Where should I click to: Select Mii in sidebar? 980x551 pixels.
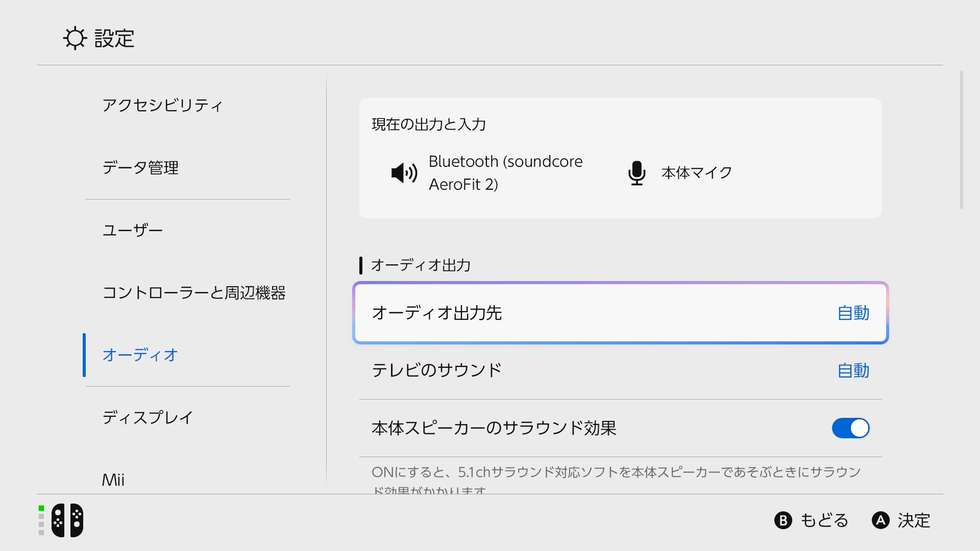tap(113, 480)
